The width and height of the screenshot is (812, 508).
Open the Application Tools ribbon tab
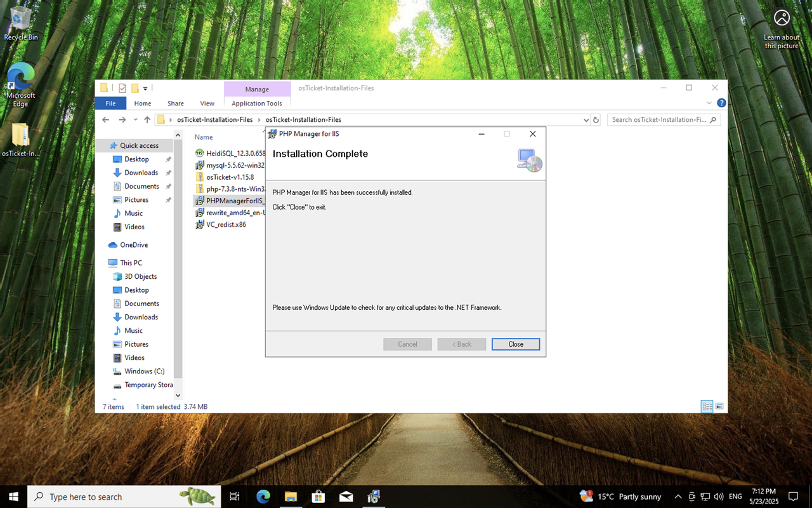click(x=257, y=104)
